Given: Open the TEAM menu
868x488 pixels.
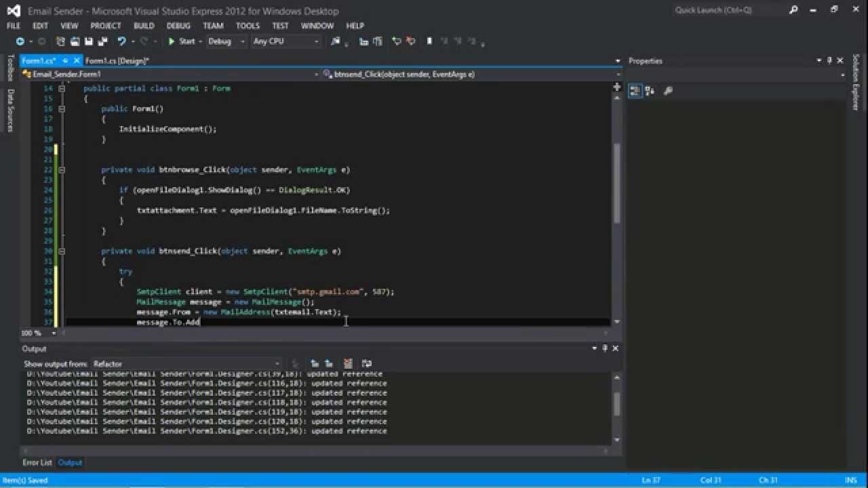Looking at the screenshot, I should pos(213,26).
